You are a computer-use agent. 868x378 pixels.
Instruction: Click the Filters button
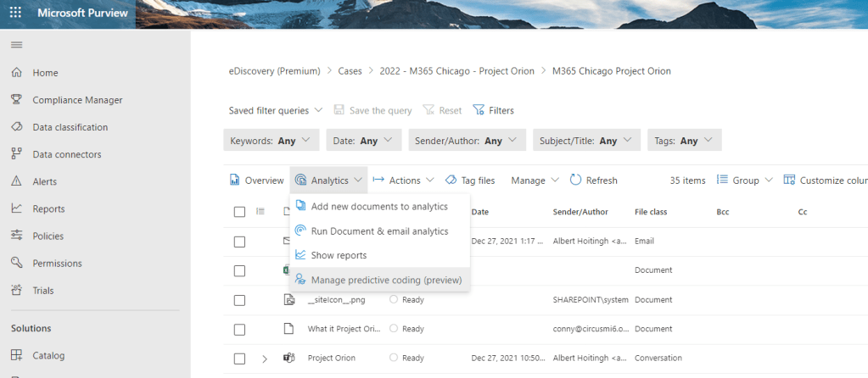[x=493, y=110]
